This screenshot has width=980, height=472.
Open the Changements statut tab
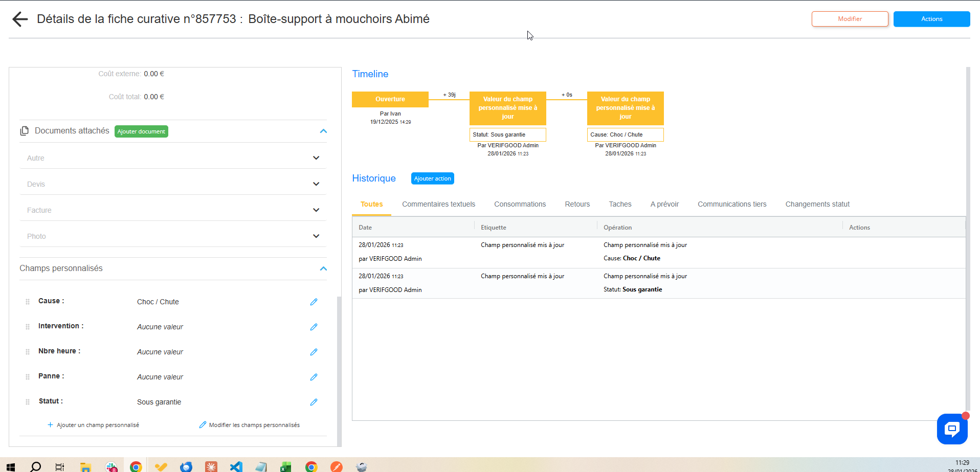pos(817,204)
